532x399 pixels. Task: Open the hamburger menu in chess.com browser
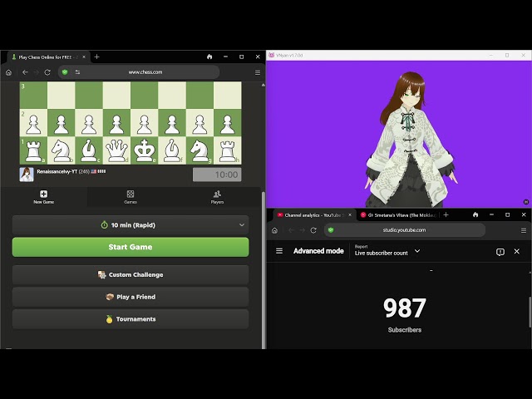[258, 72]
